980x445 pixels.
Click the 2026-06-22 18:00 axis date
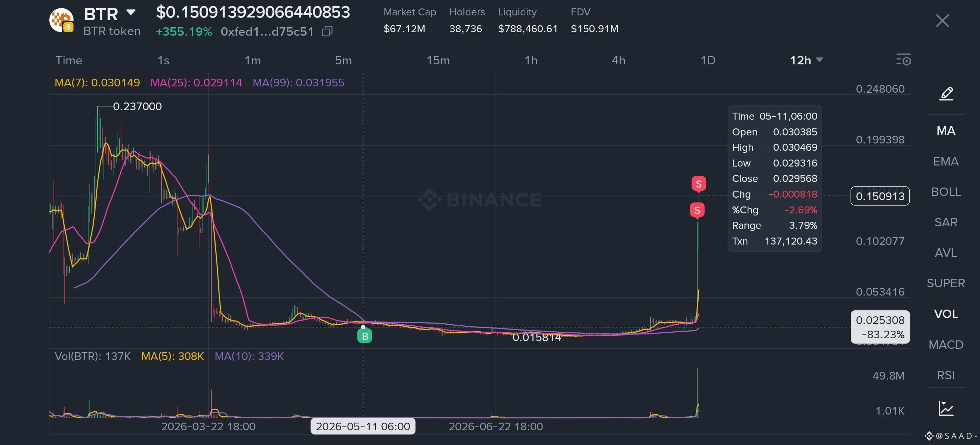coord(496,426)
